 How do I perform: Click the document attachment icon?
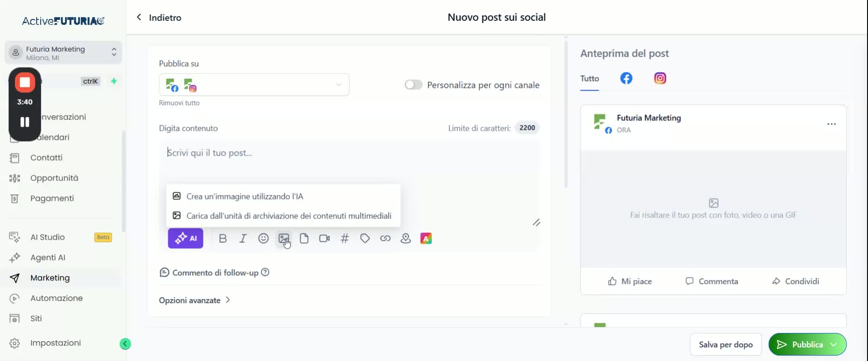tap(304, 238)
